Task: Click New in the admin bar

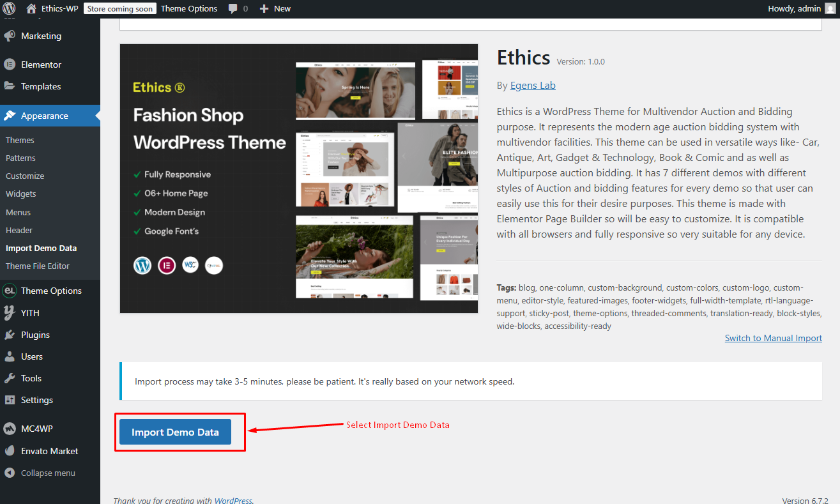Action: (x=282, y=8)
